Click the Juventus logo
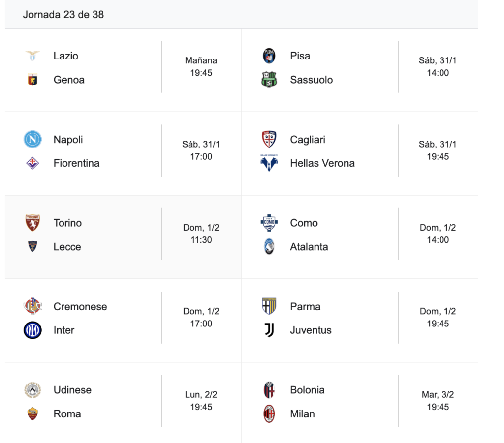 [x=269, y=330]
